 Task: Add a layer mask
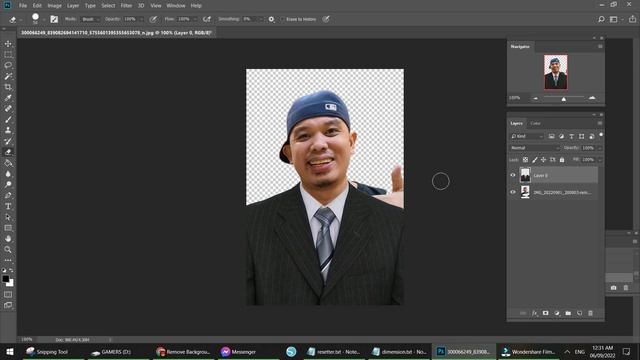545,313
